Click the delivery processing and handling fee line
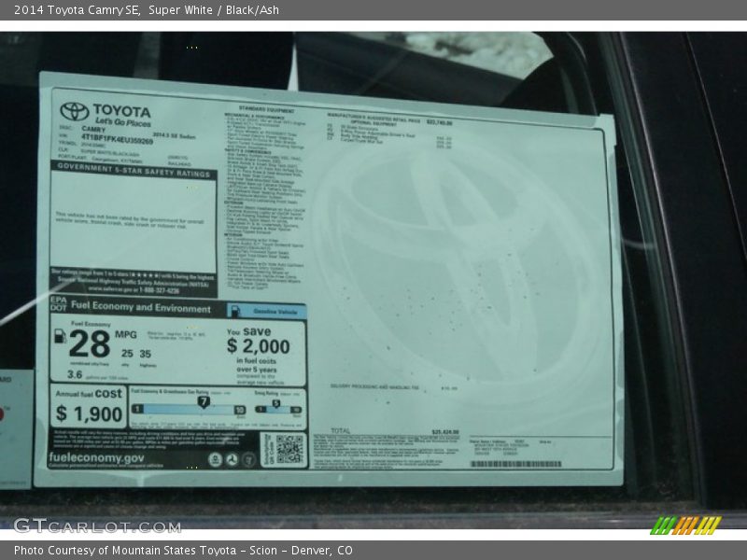This screenshot has height=560, width=747. coord(394,387)
